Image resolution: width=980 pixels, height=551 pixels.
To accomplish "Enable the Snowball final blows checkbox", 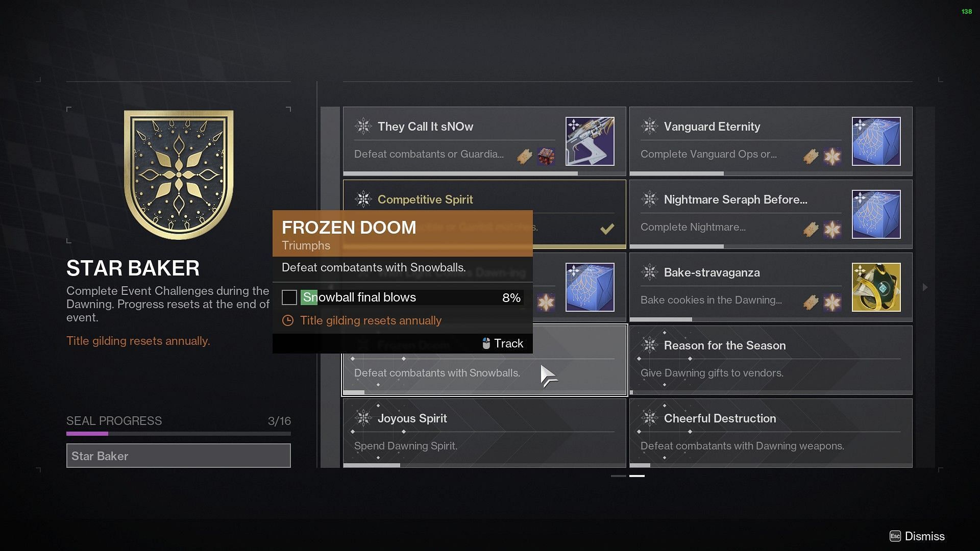I will [289, 297].
